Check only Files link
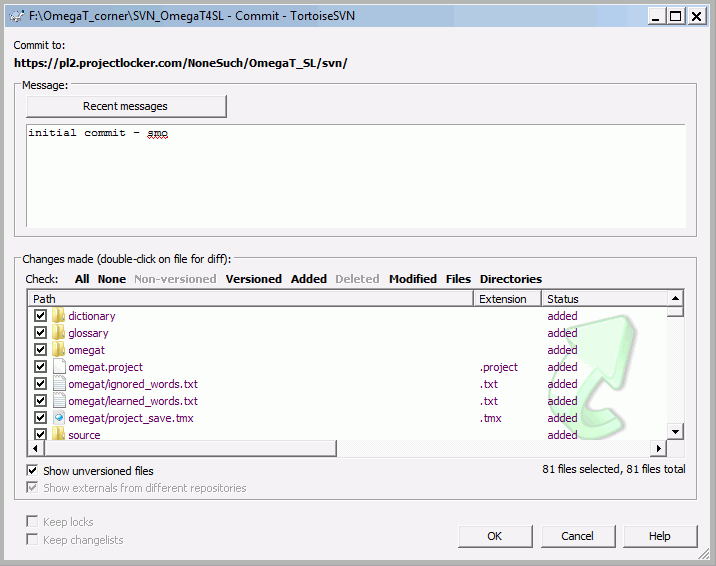The image size is (716, 566). [458, 279]
